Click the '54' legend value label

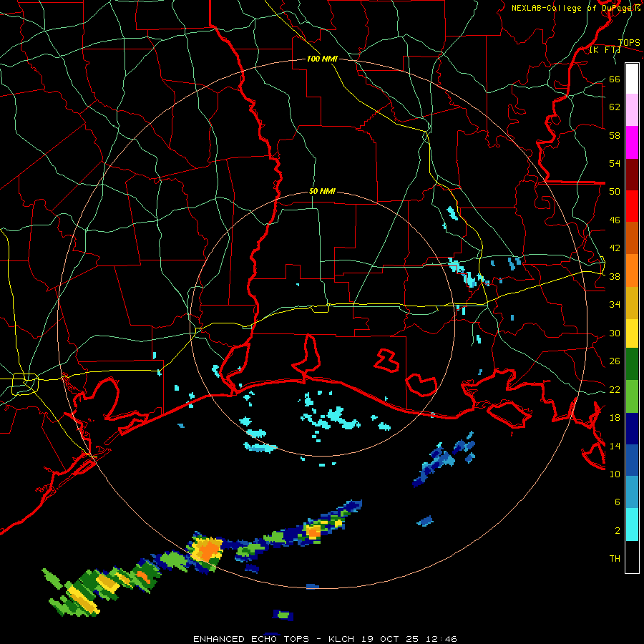click(x=615, y=163)
